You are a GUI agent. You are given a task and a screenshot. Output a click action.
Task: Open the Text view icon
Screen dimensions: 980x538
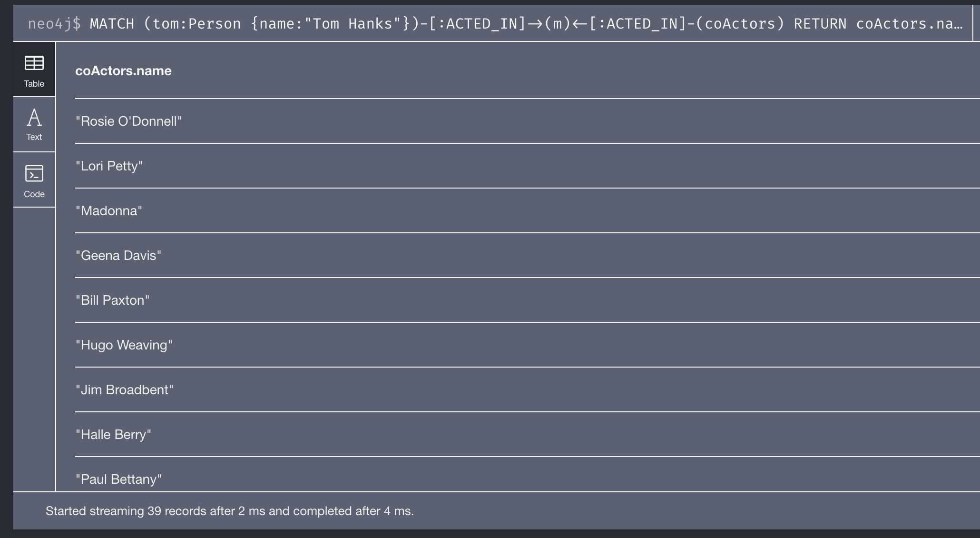click(x=34, y=117)
